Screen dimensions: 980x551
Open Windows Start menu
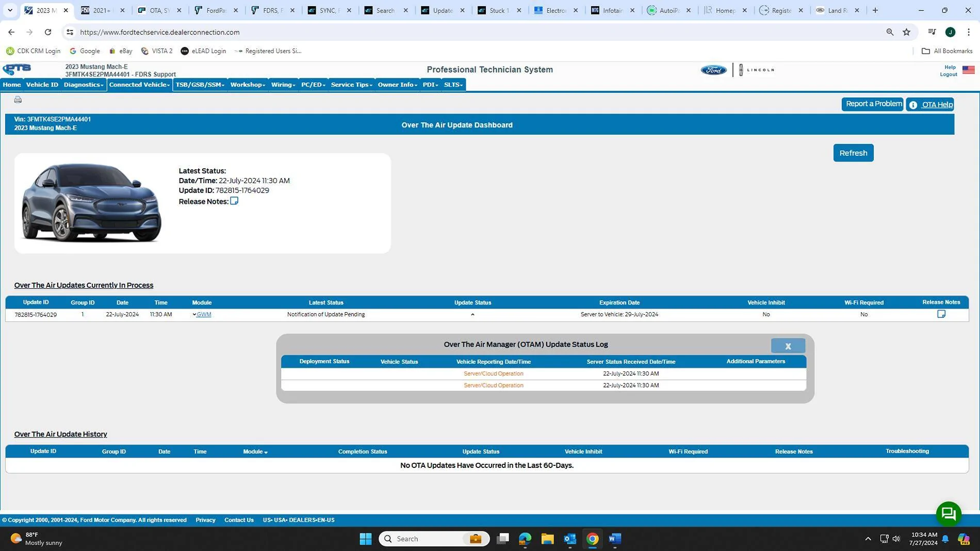(x=366, y=539)
